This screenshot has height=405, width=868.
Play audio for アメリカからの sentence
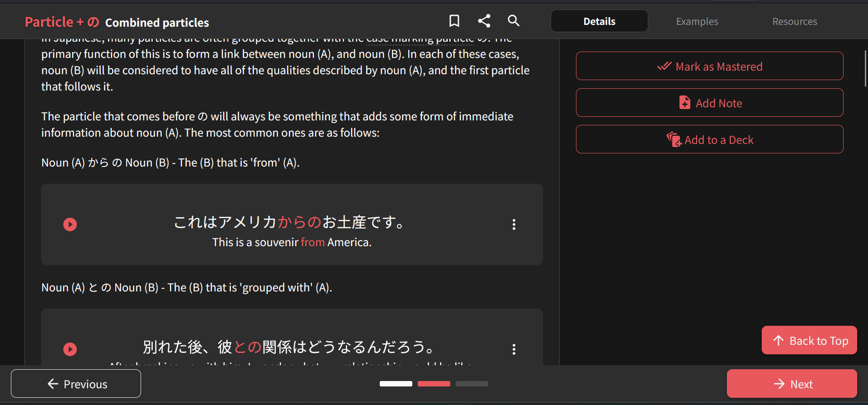point(70,224)
